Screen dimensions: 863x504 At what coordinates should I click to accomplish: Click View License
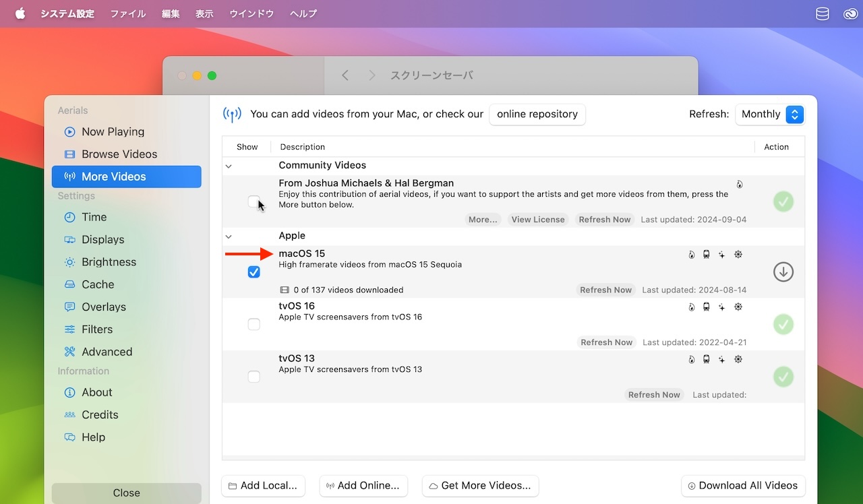click(538, 220)
